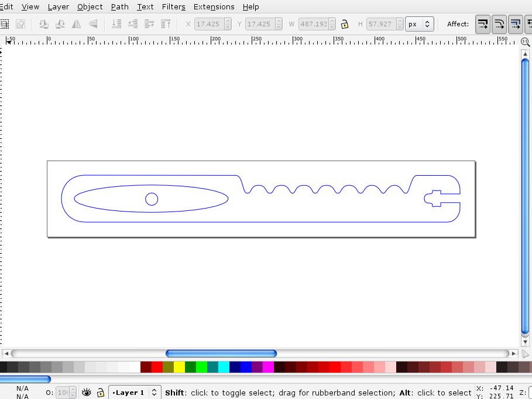Open the Filters menu

(x=174, y=7)
